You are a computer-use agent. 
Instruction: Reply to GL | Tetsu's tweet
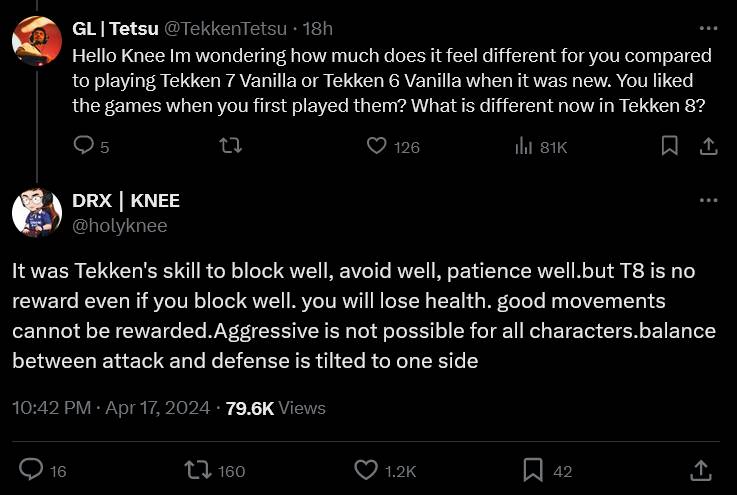point(84,146)
